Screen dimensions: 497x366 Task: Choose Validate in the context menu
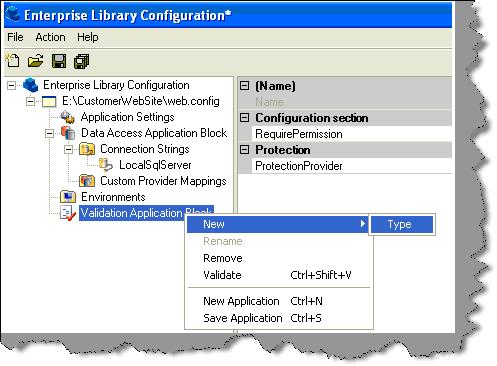[x=279, y=275]
